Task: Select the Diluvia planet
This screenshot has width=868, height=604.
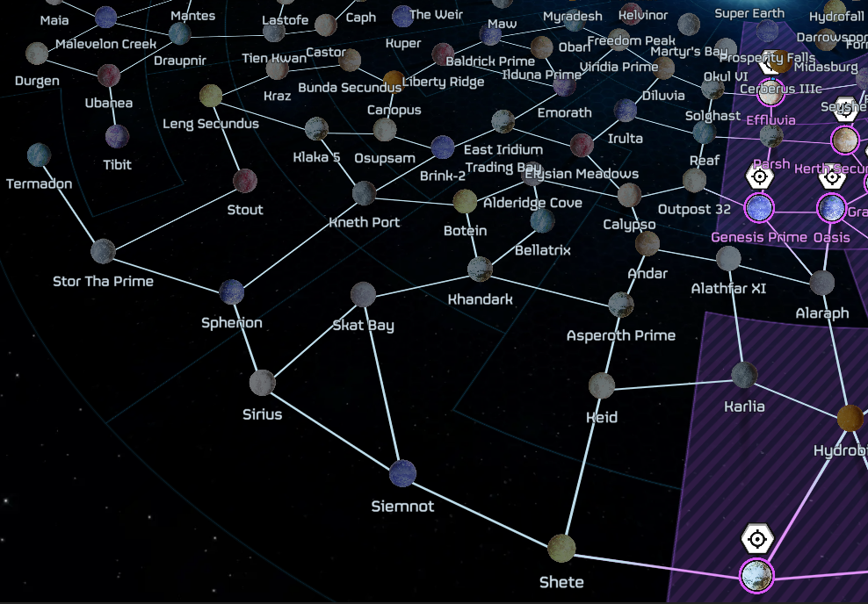Action: tap(663, 68)
